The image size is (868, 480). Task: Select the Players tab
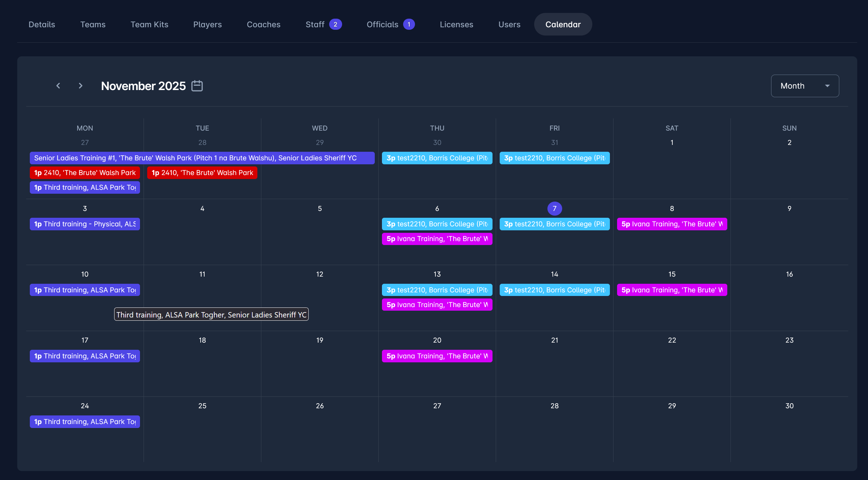tap(207, 24)
